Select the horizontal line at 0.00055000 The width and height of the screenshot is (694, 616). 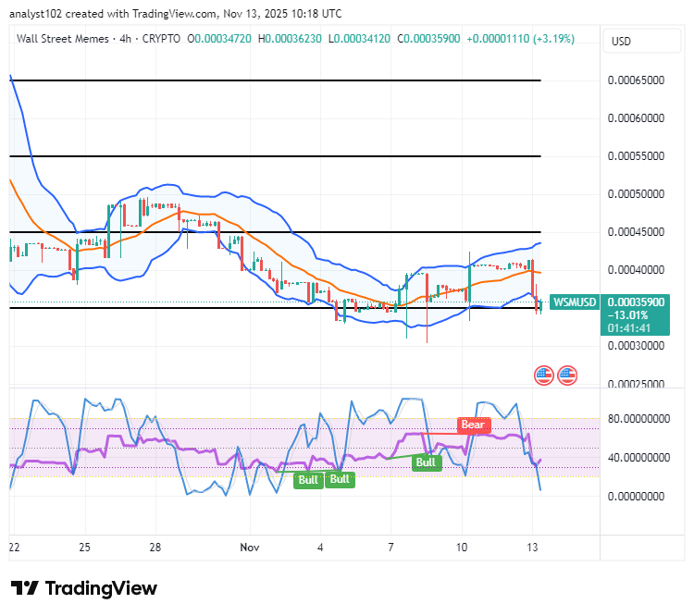(275, 156)
